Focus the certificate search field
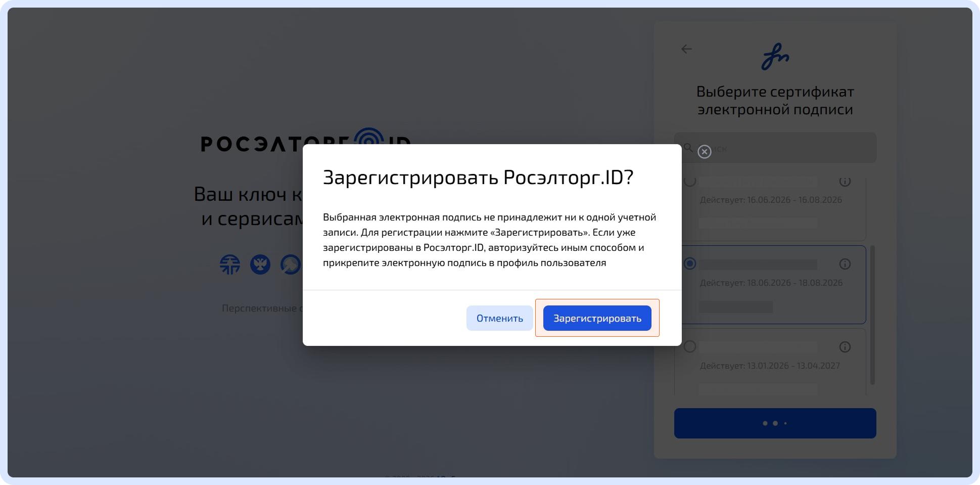Screen dimensions: 980x485 coord(775,148)
